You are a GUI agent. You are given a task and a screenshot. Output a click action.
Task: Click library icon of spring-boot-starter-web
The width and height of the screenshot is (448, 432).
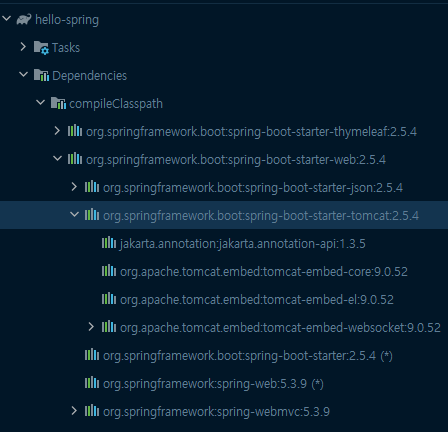(75, 159)
